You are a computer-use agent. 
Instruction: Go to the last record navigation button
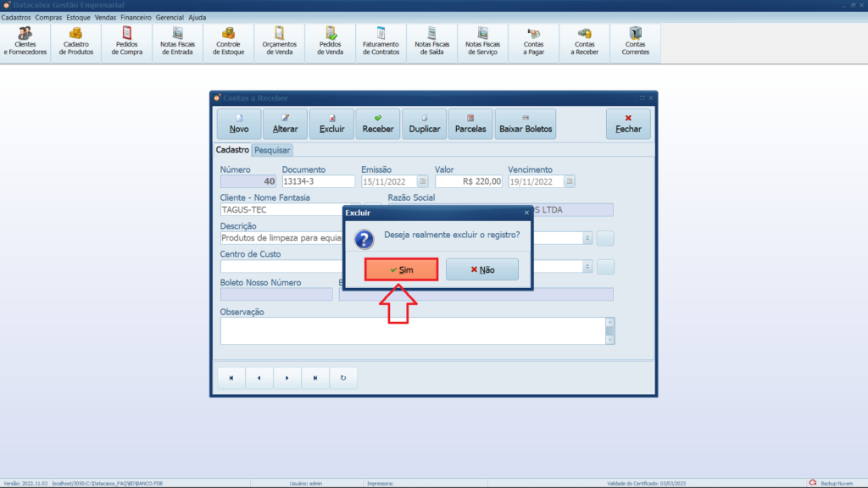point(315,378)
